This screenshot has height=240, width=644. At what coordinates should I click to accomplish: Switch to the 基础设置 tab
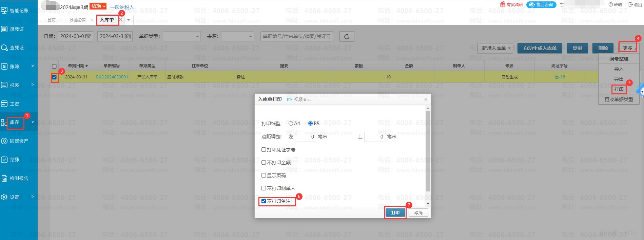tap(78, 20)
